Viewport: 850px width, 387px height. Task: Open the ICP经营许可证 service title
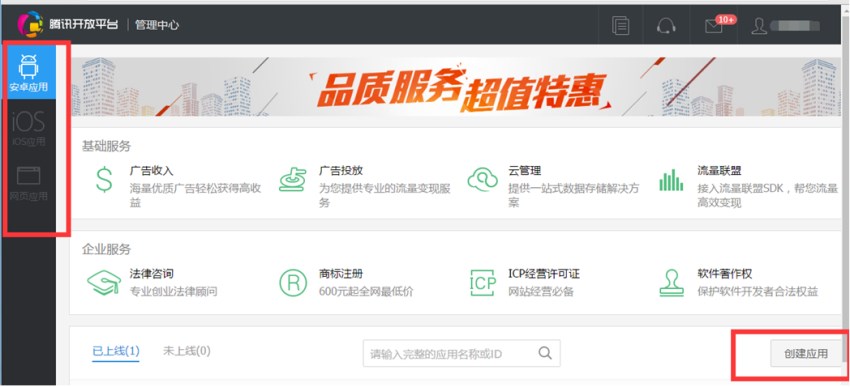tap(544, 274)
